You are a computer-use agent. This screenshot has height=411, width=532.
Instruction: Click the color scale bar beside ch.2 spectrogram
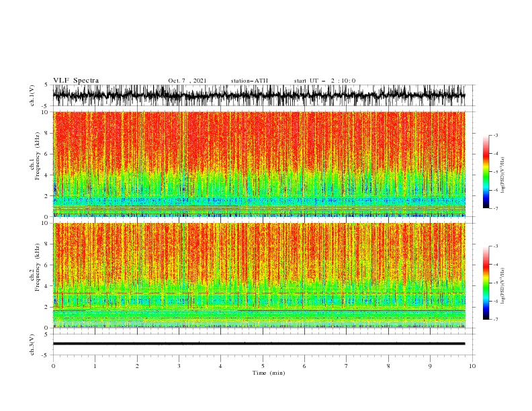(486, 283)
